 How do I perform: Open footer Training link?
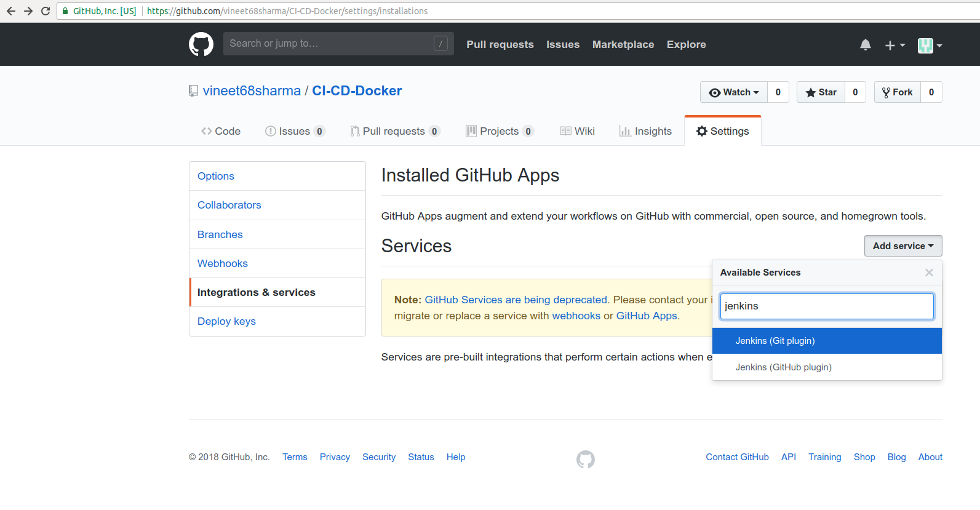coord(825,457)
